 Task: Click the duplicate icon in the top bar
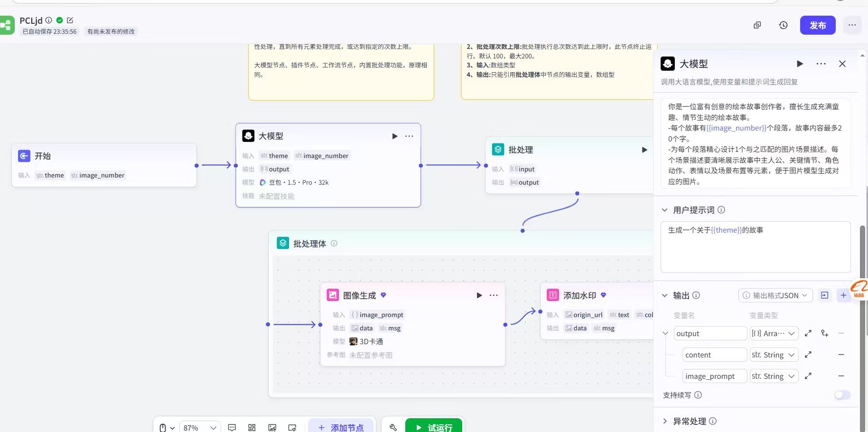tap(757, 25)
